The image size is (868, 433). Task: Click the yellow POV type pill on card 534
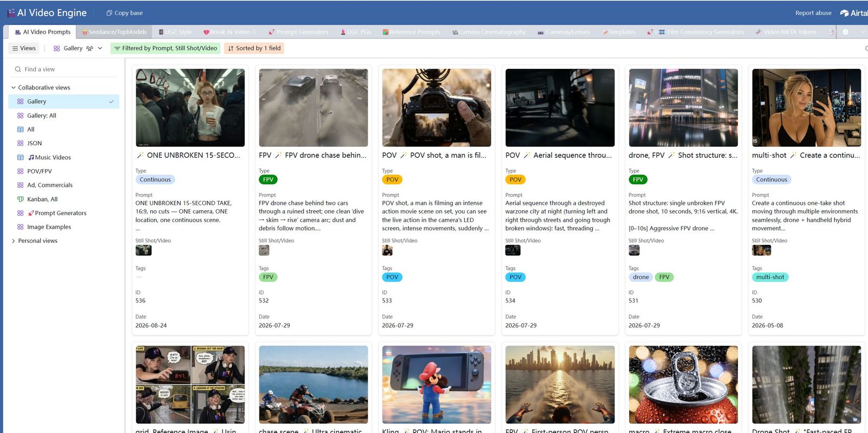pos(515,180)
